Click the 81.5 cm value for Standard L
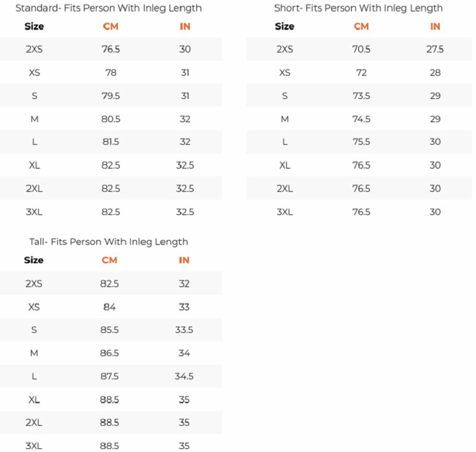This screenshot has width=476, height=452. pos(111,142)
